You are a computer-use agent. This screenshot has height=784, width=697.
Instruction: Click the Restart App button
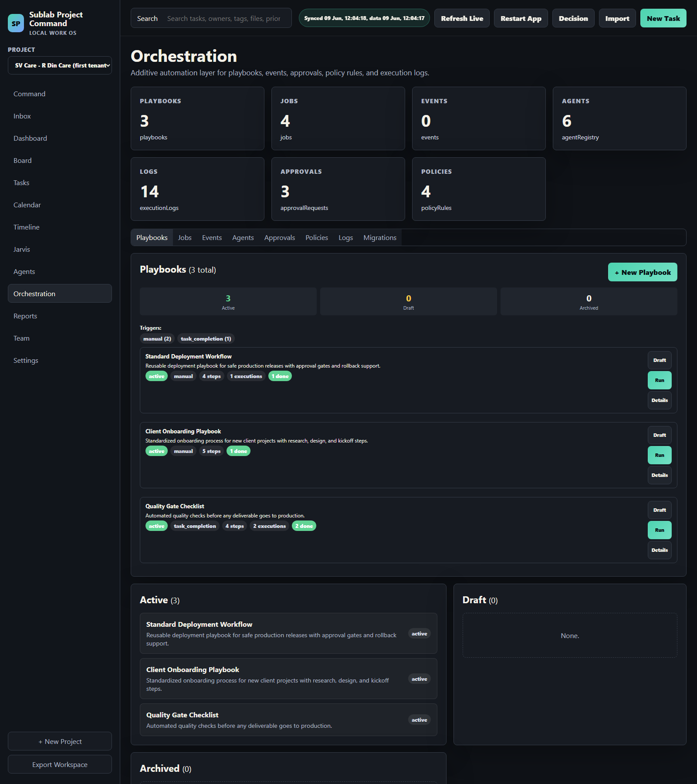[x=521, y=18]
